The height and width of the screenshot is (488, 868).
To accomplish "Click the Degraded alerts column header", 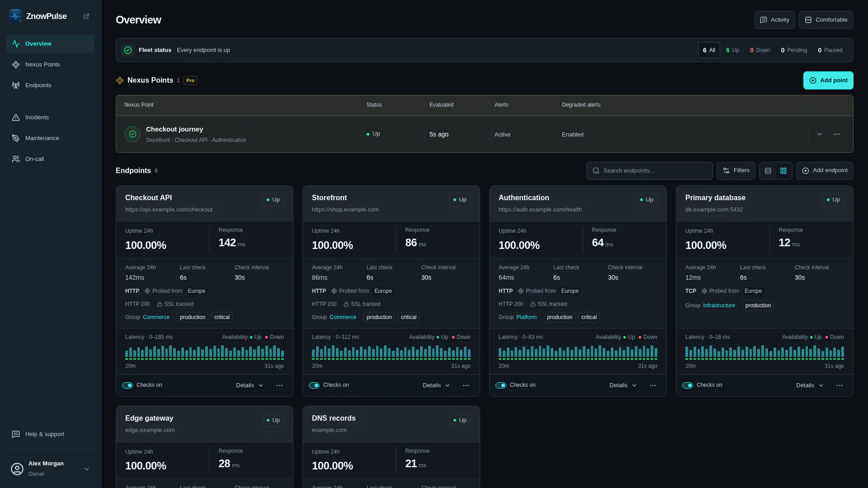I will (581, 105).
